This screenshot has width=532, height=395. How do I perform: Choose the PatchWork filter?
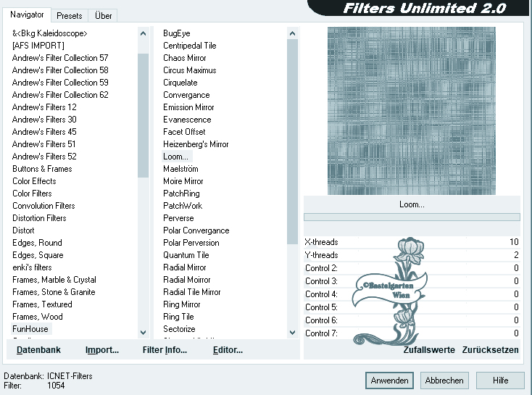pyautogui.click(x=183, y=206)
